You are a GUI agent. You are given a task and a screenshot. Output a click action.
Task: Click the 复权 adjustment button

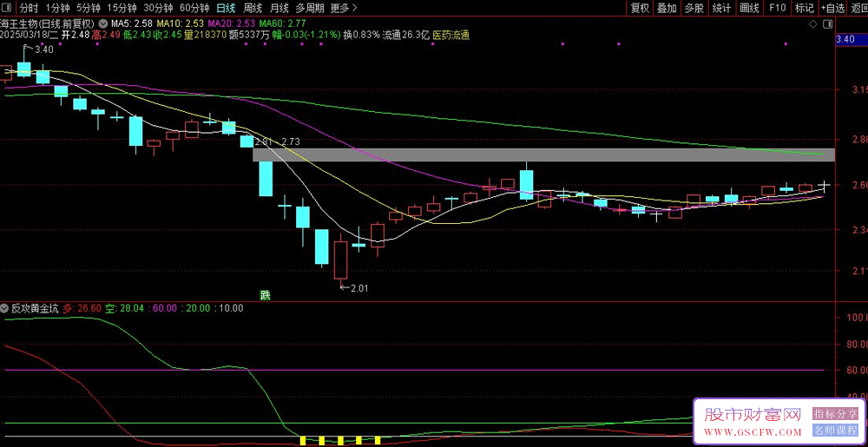(x=640, y=8)
